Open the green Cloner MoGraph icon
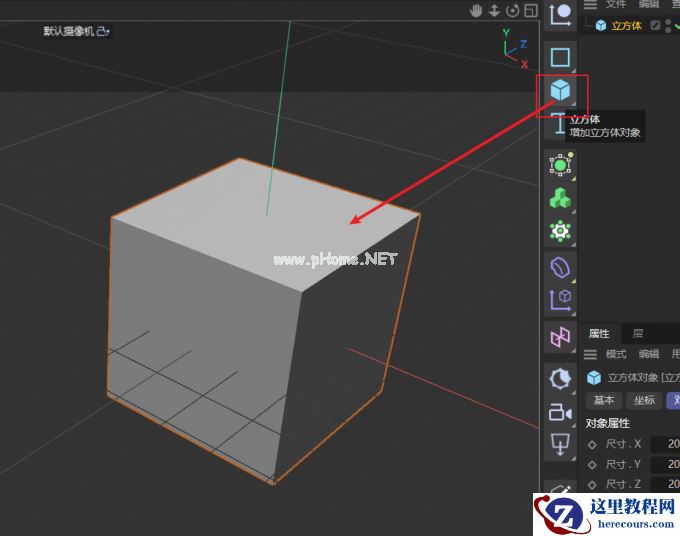The width and height of the screenshot is (680, 536). click(560, 198)
